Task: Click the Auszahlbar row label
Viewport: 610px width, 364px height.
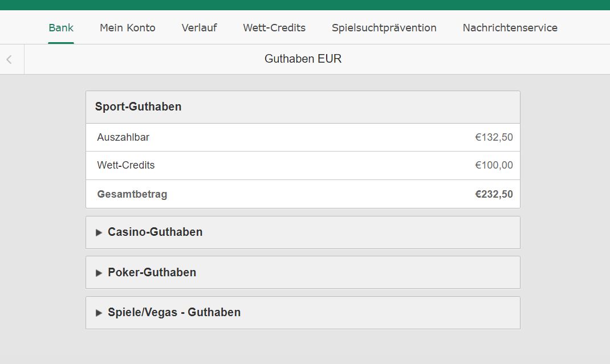Action: point(123,137)
